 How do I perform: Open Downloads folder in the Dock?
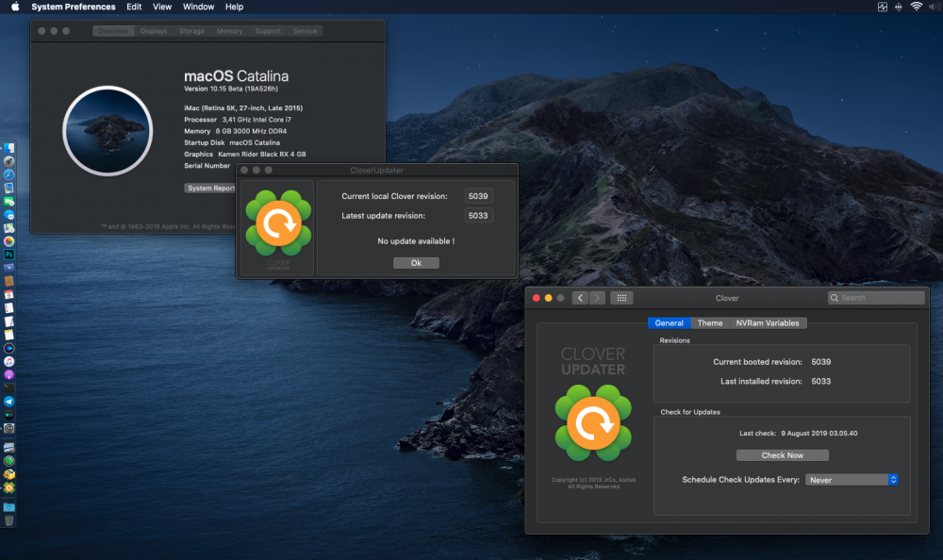(x=9, y=507)
